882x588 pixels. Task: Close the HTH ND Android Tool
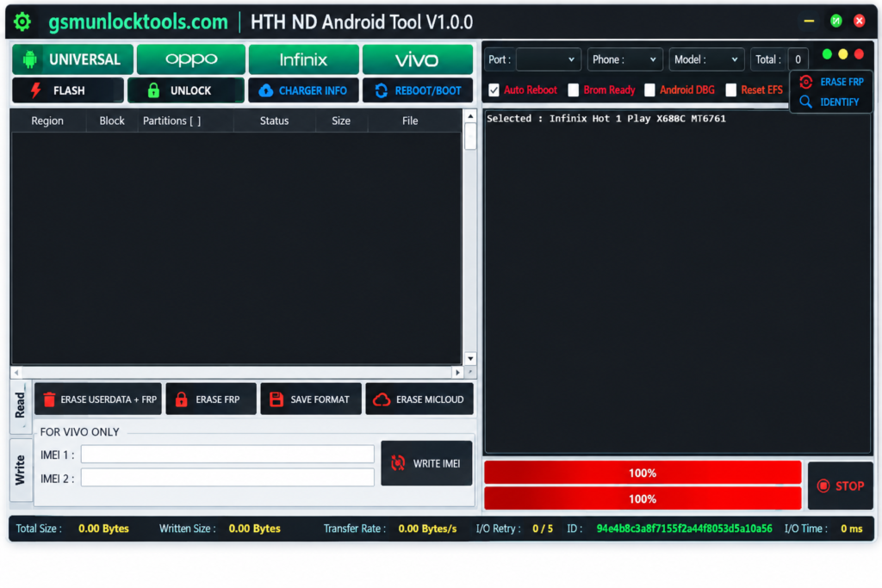859,22
